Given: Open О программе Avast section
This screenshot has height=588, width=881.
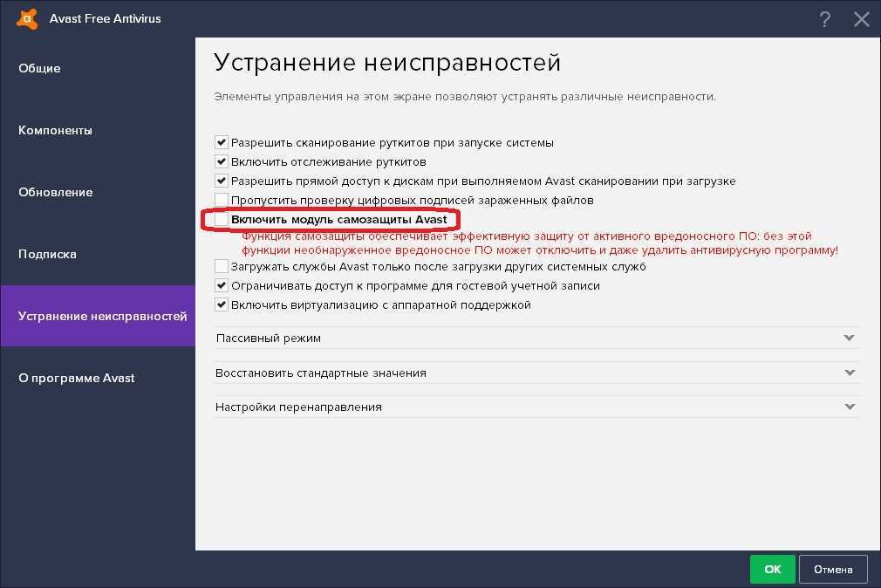Looking at the screenshot, I should point(77,378).
